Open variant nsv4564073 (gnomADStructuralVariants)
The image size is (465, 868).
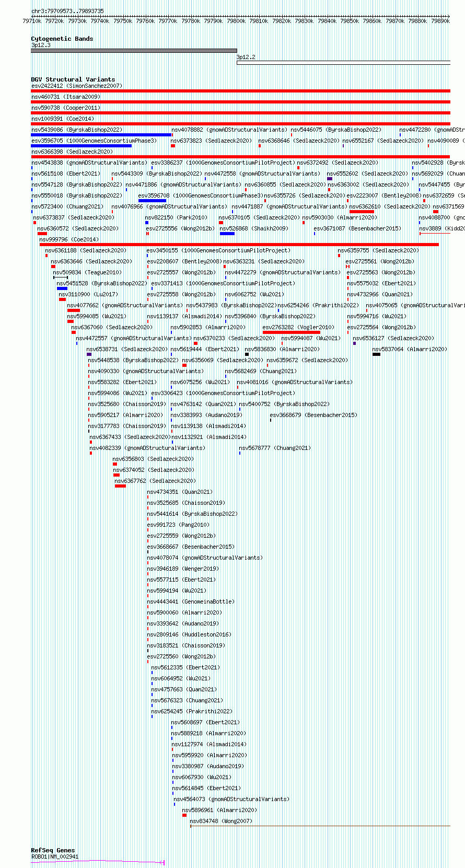[231, 799]
